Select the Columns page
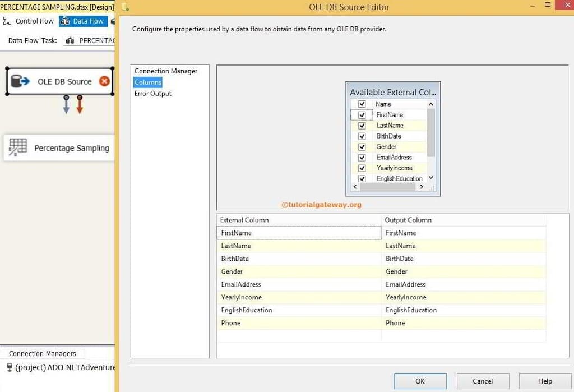The height and width of the screenshot is (392, 574). (148, 82)
